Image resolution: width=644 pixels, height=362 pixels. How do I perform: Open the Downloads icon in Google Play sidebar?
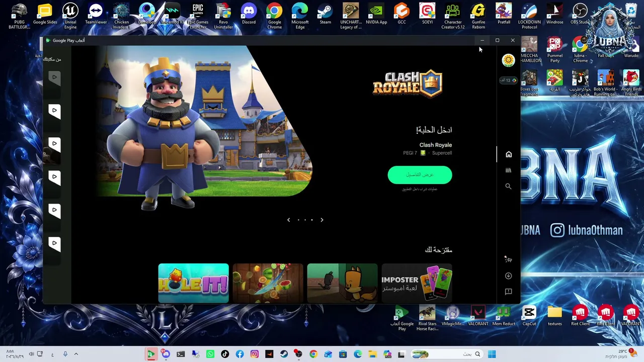click(508, 276)
